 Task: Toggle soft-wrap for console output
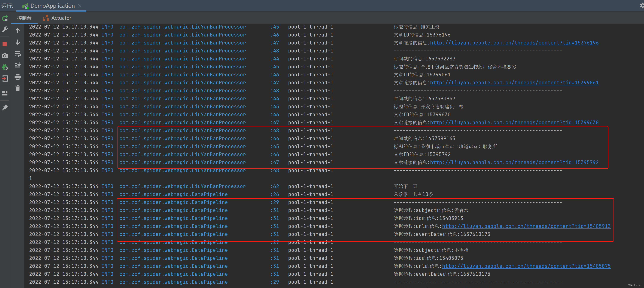pos(18,54)
